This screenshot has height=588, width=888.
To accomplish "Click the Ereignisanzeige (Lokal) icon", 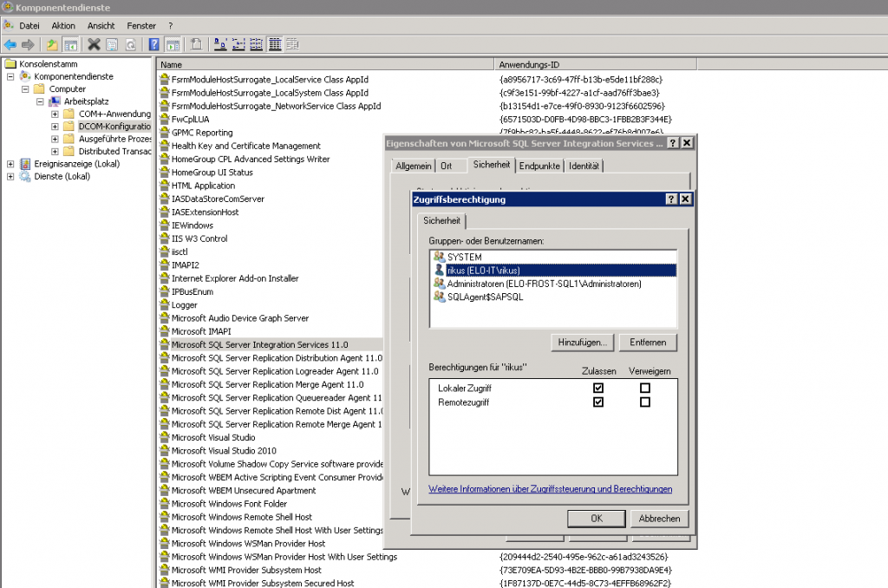I will tap(25, 164).
